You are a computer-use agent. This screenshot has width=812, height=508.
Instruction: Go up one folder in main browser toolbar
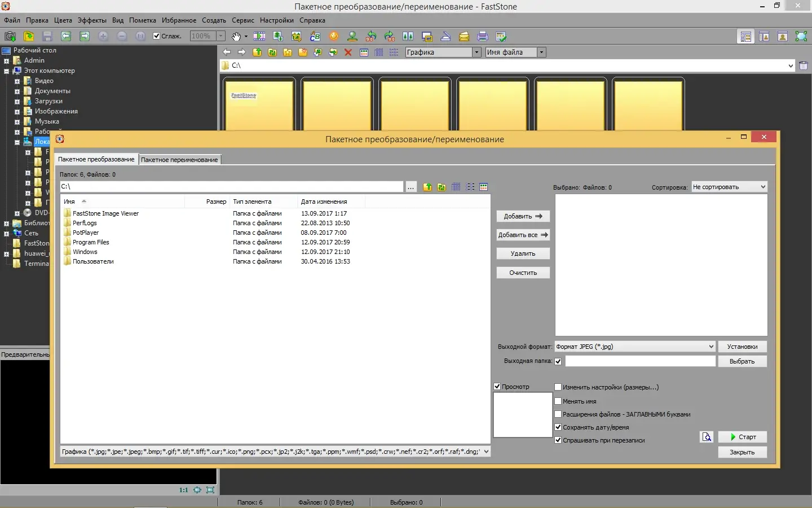(257, 52)
